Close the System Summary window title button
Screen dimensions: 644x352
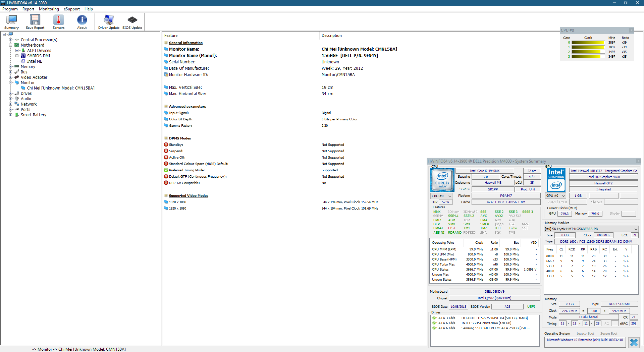(x=638, y=161)
